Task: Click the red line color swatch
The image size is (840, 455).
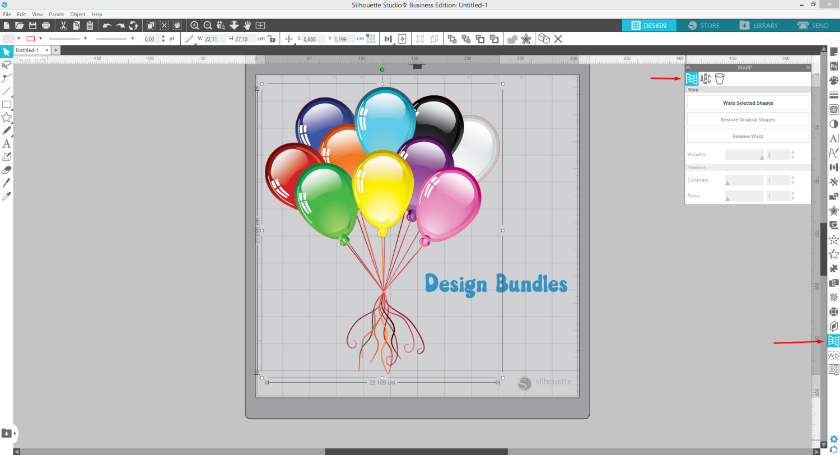Action: 31,39
